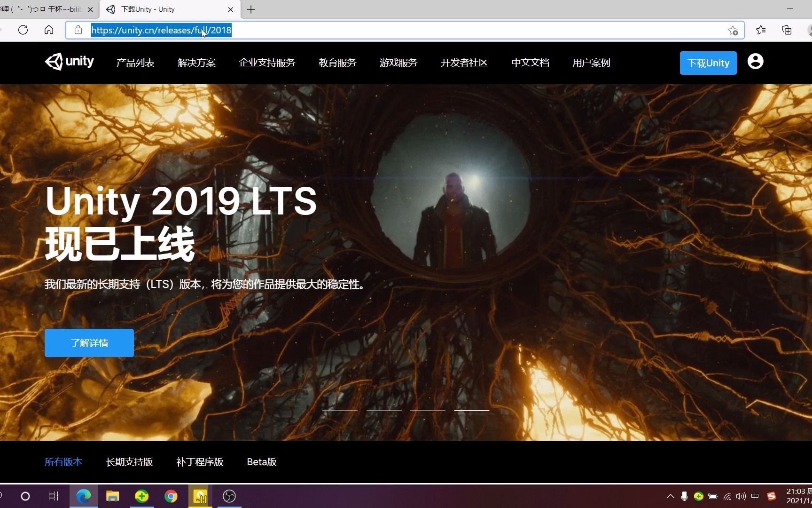Click the microphone tray icon
The image size is (812, 508).
[684, 496]
